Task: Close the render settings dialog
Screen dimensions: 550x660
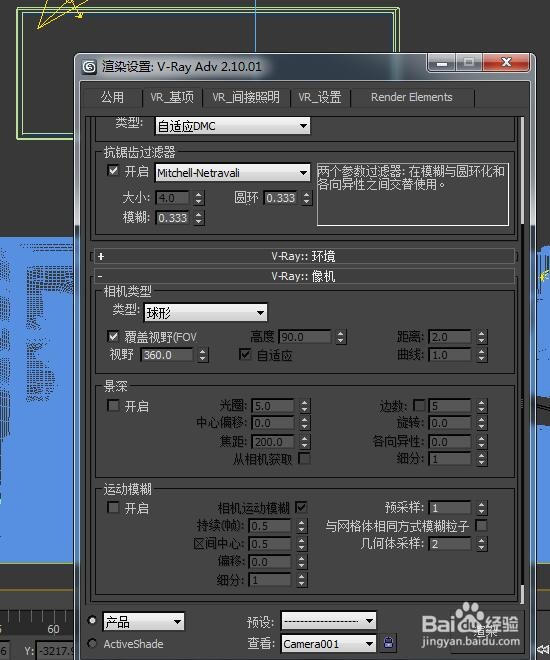Action: [x=506, y=63]
